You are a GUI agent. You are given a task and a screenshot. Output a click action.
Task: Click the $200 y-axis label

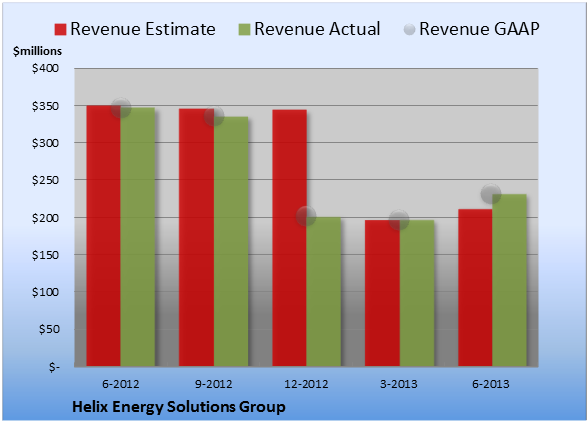click(x=45, y=218)
